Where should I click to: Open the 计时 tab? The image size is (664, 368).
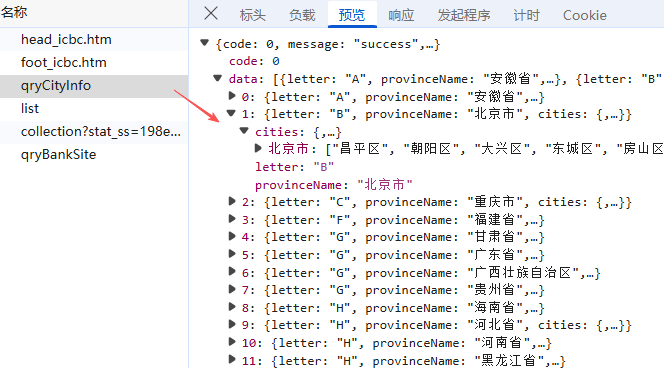[526, 15]
